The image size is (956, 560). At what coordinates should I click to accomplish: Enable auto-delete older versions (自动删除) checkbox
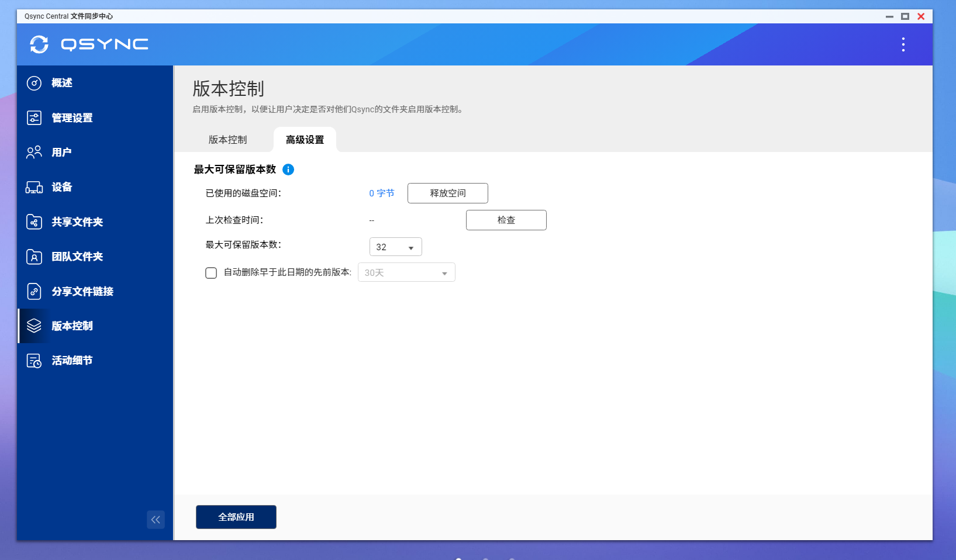pyautogui.click(x=211, y=273)
